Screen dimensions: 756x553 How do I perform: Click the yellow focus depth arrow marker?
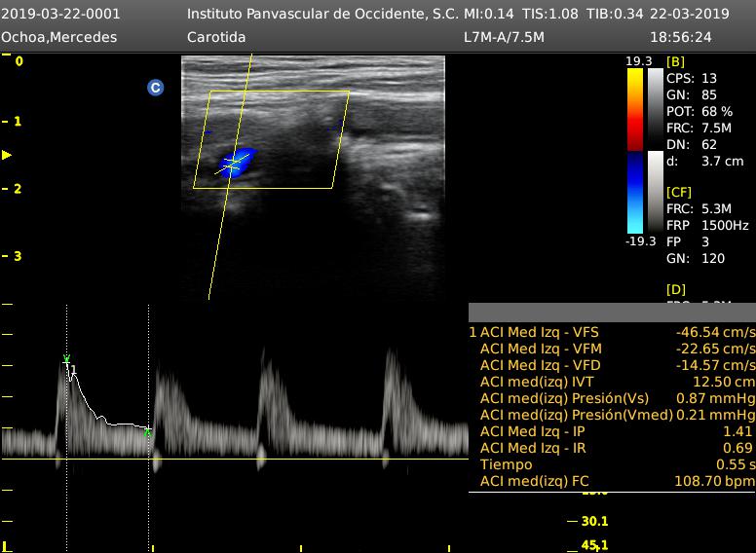point(7,155)
